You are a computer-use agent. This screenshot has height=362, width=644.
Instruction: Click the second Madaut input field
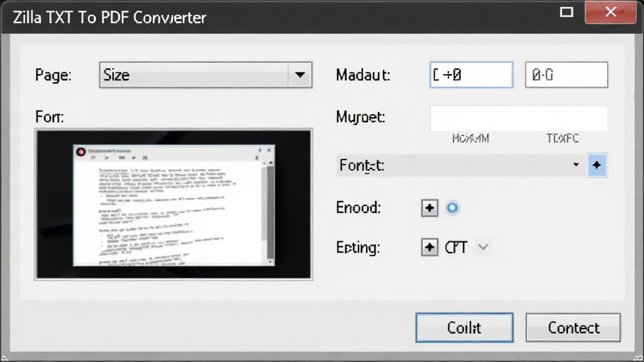tap(567, 75)
